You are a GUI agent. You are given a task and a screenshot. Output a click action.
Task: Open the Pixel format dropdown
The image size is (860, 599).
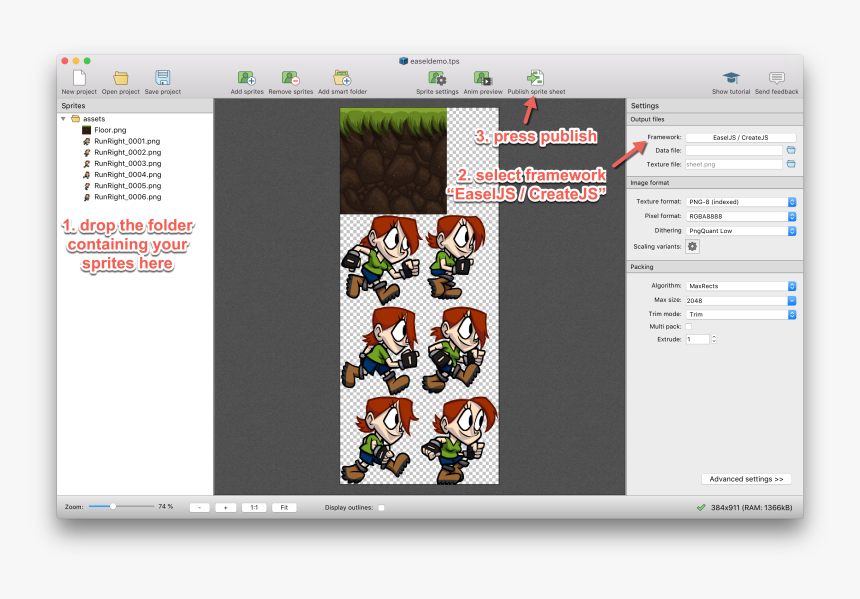(740, 216)
